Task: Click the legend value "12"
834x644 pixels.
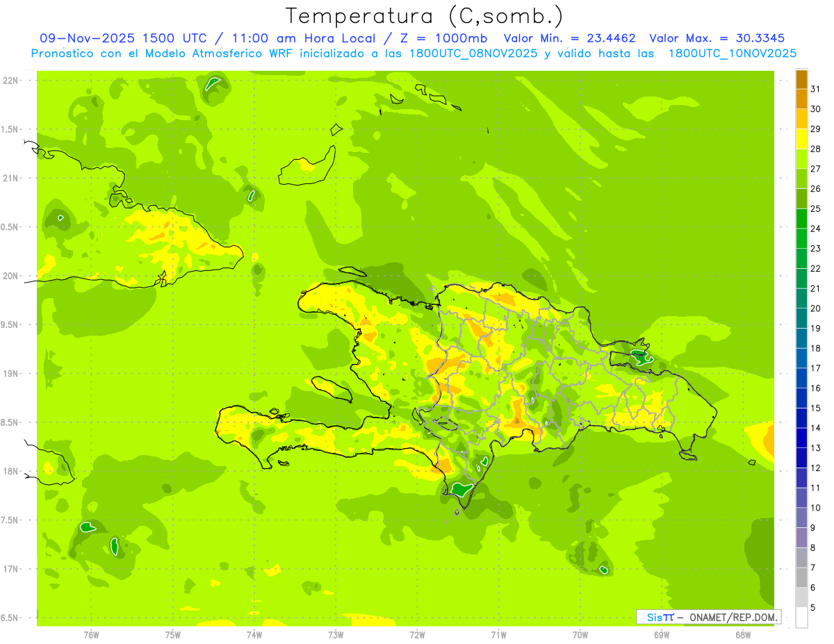Action: click(x=815, y=468)
